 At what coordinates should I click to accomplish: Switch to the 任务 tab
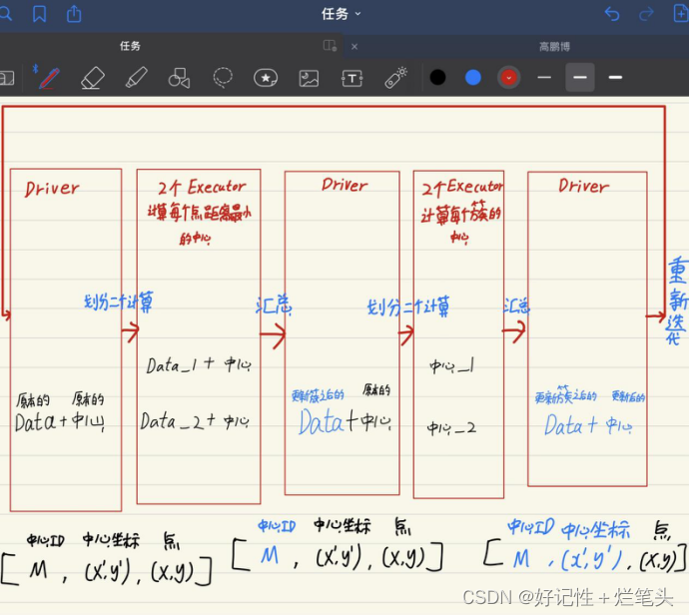(x=130, y=46)
